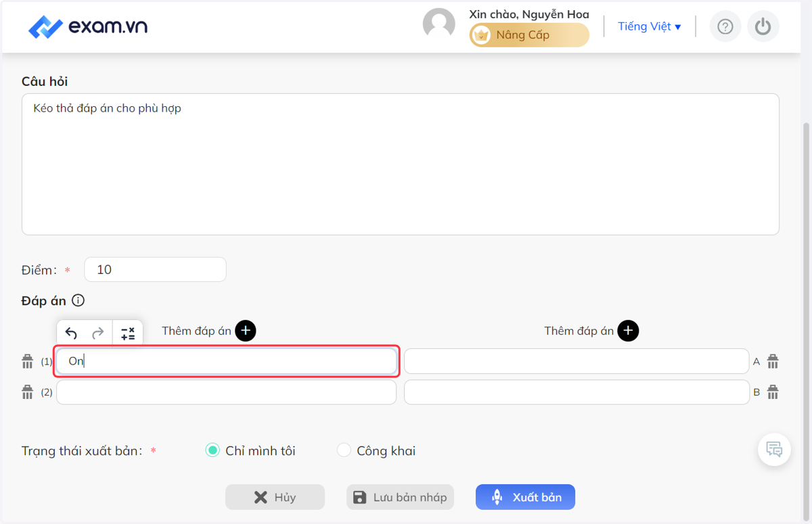Open the chat support floating icon
The height and width of the screenshot is (524, 812).
(x=774, y=449)
